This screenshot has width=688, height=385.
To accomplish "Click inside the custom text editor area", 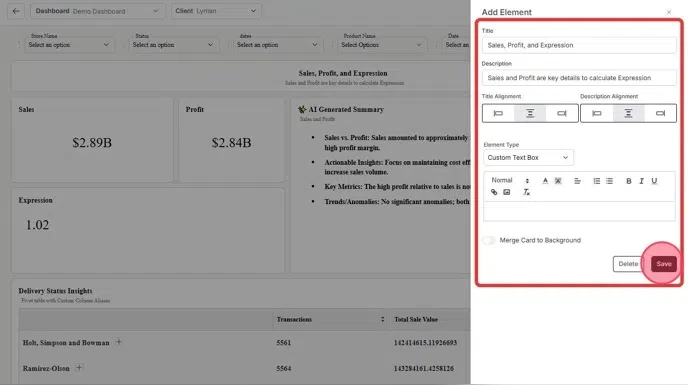I will (x=579, y=211).
